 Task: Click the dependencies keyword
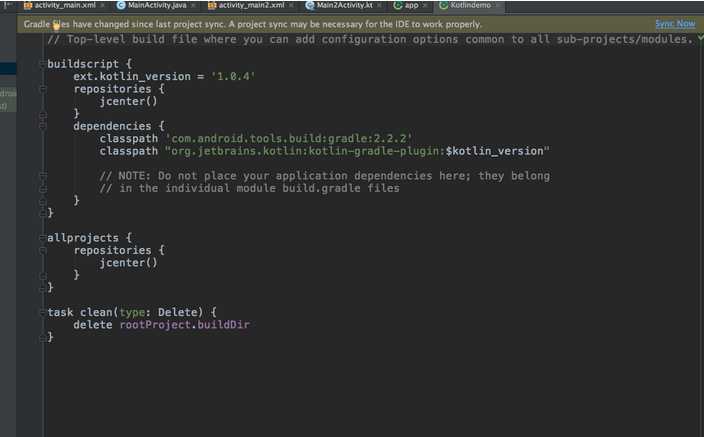tap(112, 126)
